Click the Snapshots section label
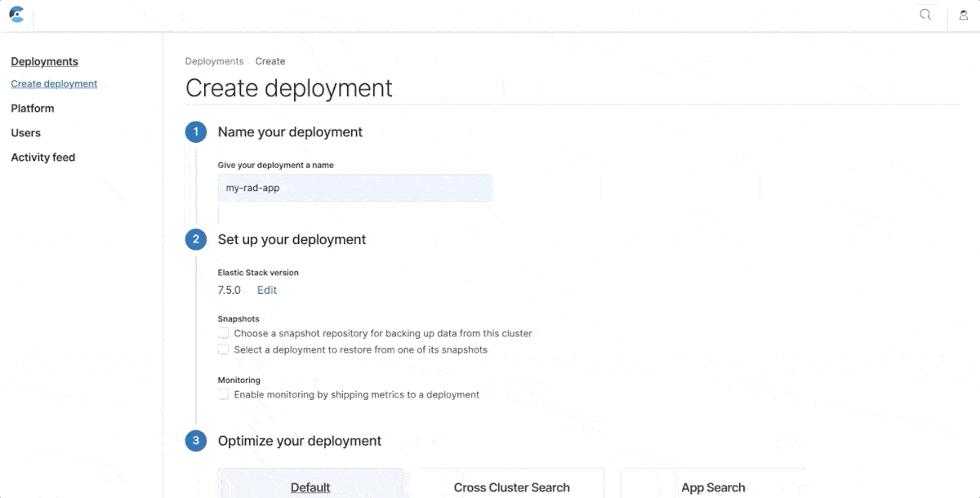Screen dimensions: 980x498 (x=238, y=318)
